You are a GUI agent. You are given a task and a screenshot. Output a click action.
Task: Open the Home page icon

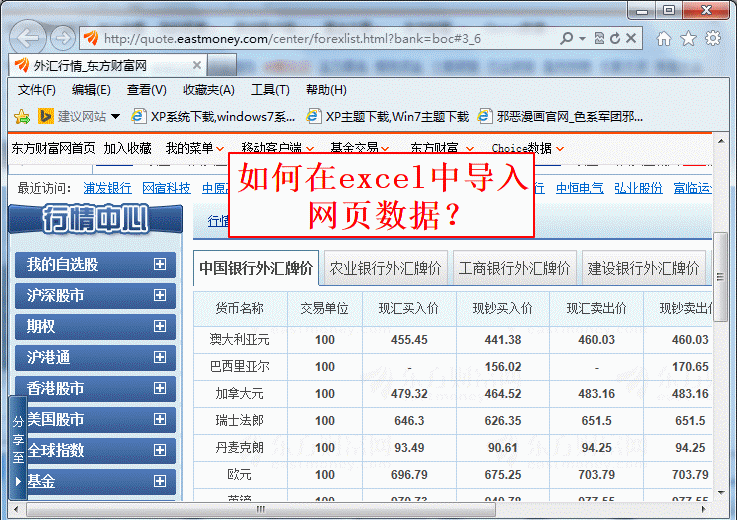[664, 39]
